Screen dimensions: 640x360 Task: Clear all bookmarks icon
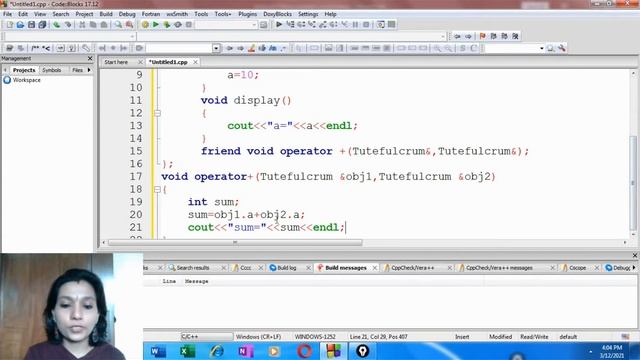[516, 36]
